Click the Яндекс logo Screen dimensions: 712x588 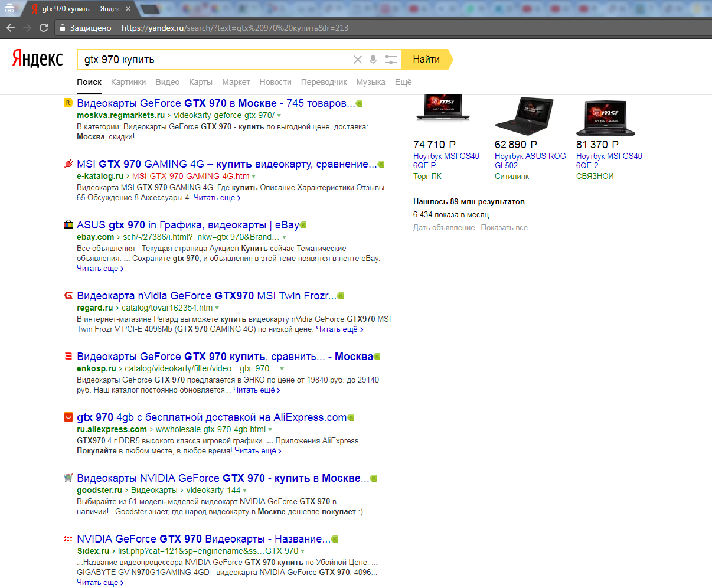click(x=38, y=58)
